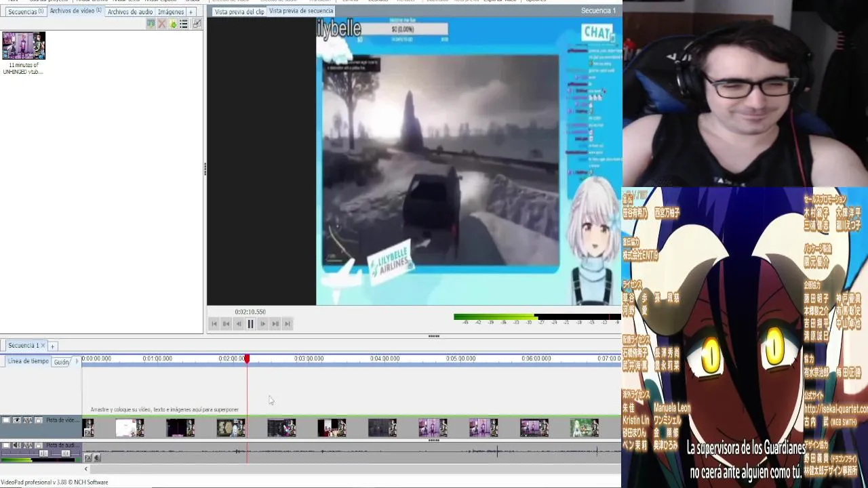The width and height of the screenshot is (868, 488).
Task: Mute the audio track speaker icon
Action: tap(17, 445)
